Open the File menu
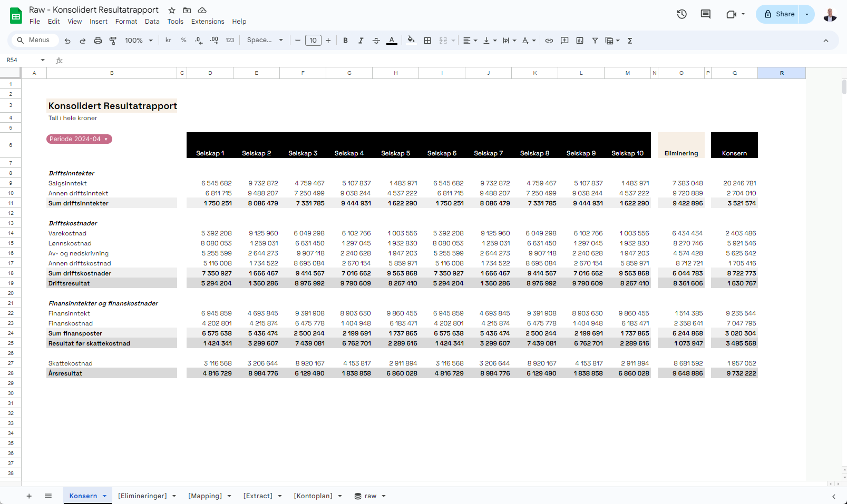Image resolution: width=847 pixels, height=504 pixels. pyautogui.click(x=35, y=22)
